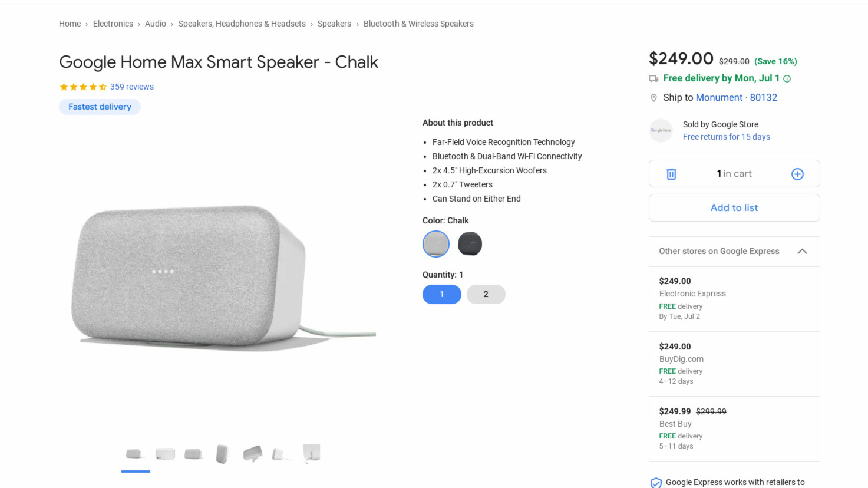The image size is (868, 488).
Task: Click the delivery info icon
Action: pos(787,78)
